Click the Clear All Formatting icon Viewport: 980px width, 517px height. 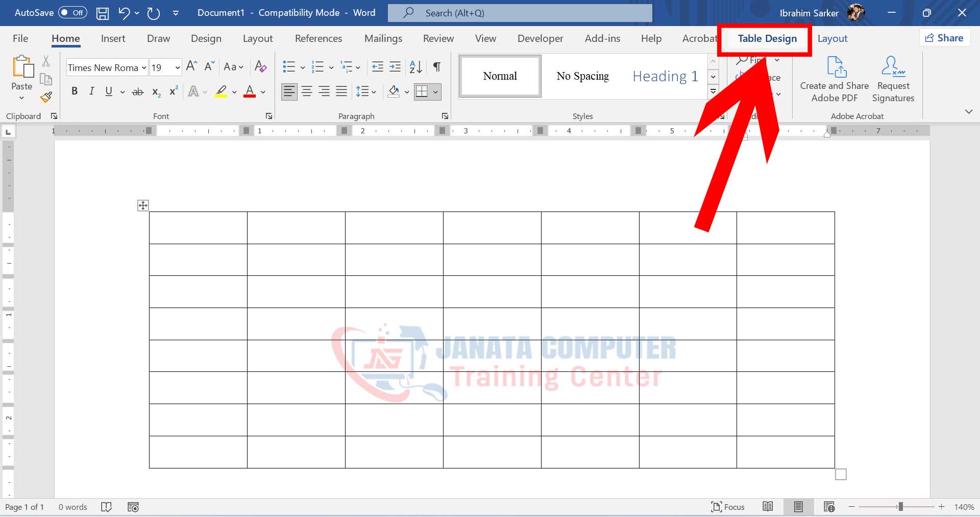pos(260,66)
